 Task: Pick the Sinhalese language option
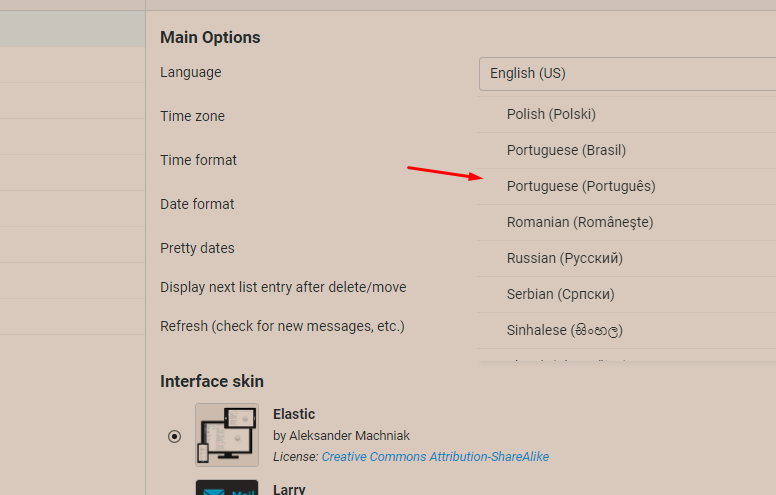564,330
